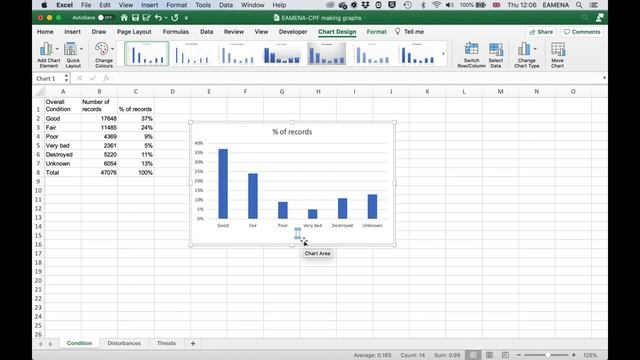Click the Developer ribbon tab
This screenshot has width=640, height=360.
293,31
